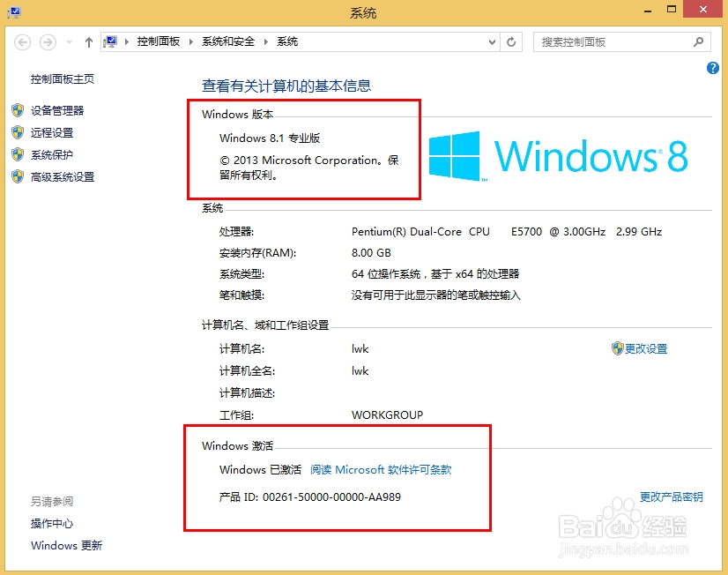
Task: Click the Windows 8 logo image
Action: coord(558,155)
